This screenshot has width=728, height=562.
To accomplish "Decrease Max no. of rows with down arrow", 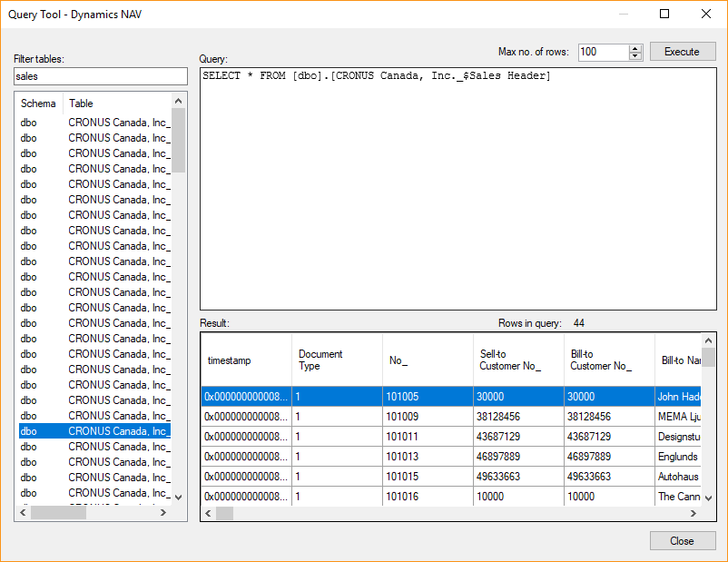I will 635,56.
